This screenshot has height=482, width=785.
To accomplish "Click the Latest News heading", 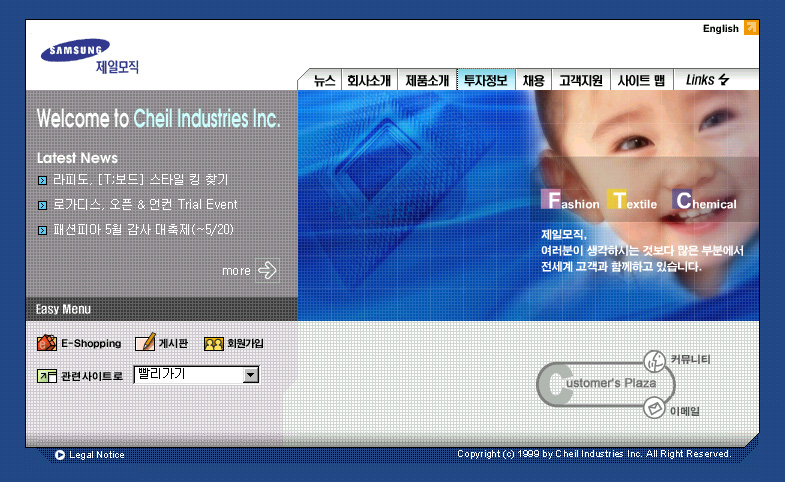I will pyautogui.click(x=78, y=158).
